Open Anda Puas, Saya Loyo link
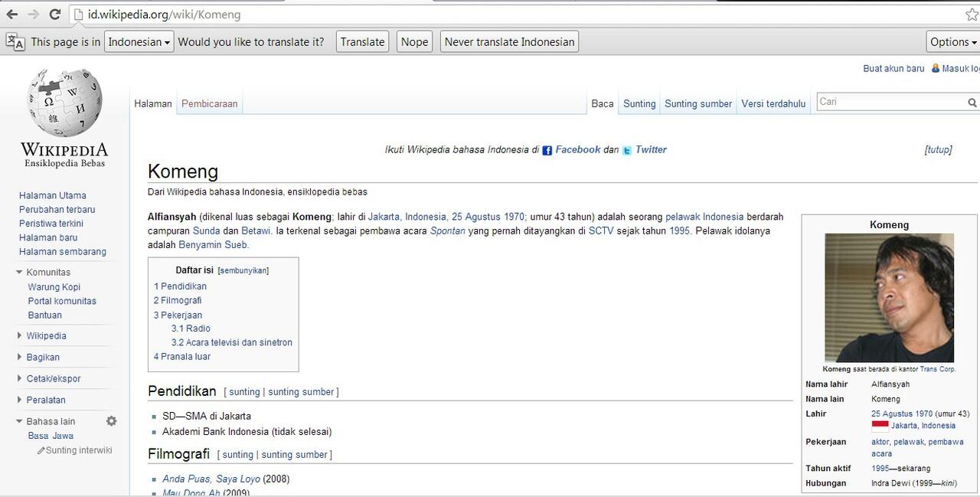This screenshot has height=497, width=980. coord(211,479)
